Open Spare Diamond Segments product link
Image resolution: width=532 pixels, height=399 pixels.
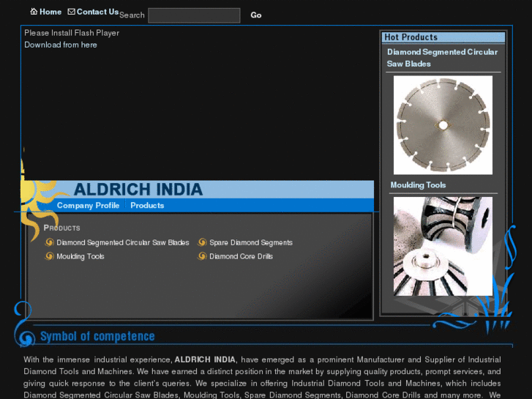point(251,242)
